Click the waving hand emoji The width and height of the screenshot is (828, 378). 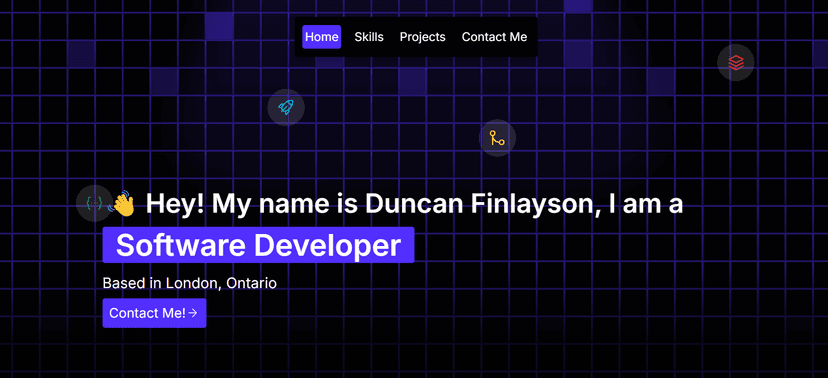121,203
